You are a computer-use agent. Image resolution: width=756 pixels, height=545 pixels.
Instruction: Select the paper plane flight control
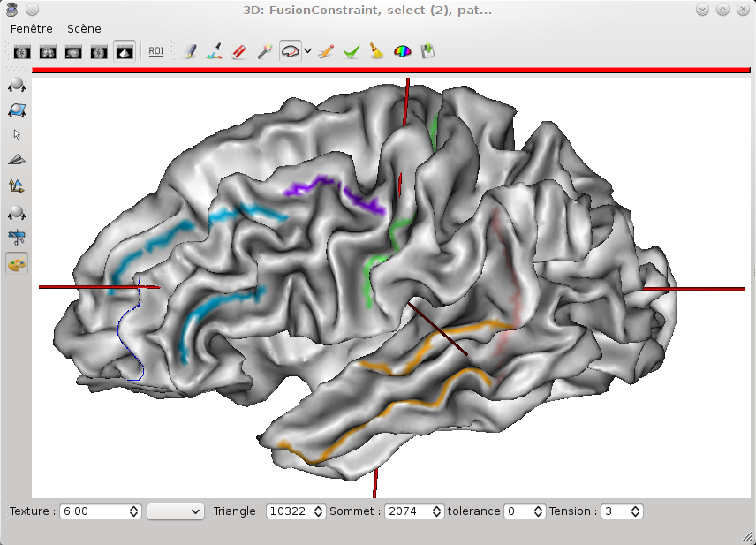(17, 160)
